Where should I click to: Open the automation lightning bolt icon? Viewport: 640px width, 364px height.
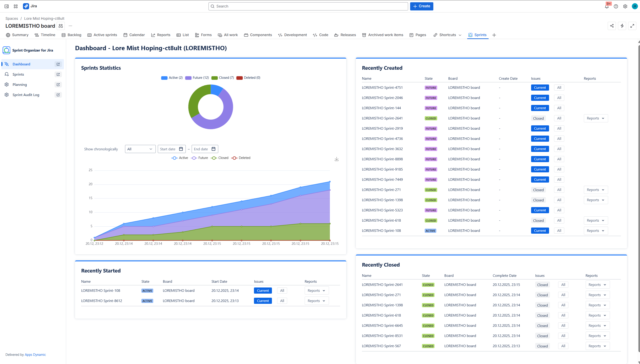pyautogui.click(x=622, y=26)
